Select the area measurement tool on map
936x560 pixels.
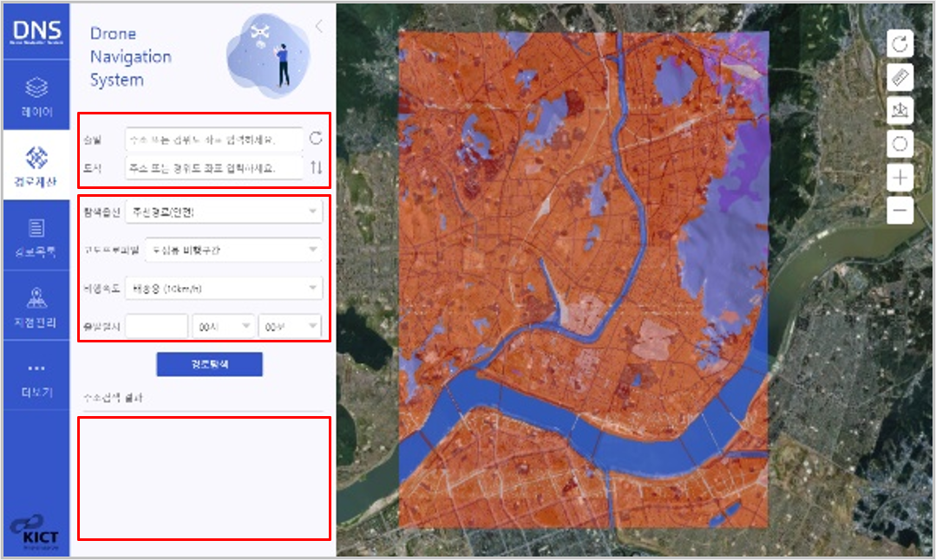[x=900, y=110]
